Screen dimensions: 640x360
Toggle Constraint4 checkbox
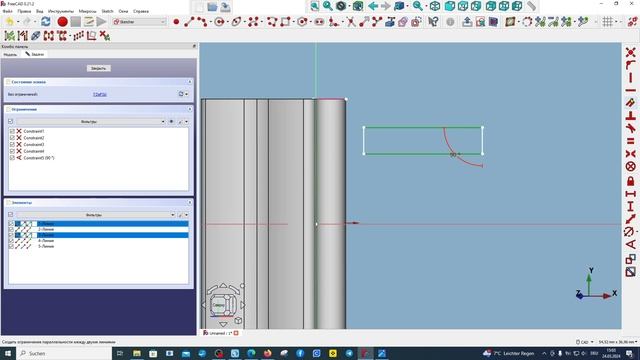(12, 151)
